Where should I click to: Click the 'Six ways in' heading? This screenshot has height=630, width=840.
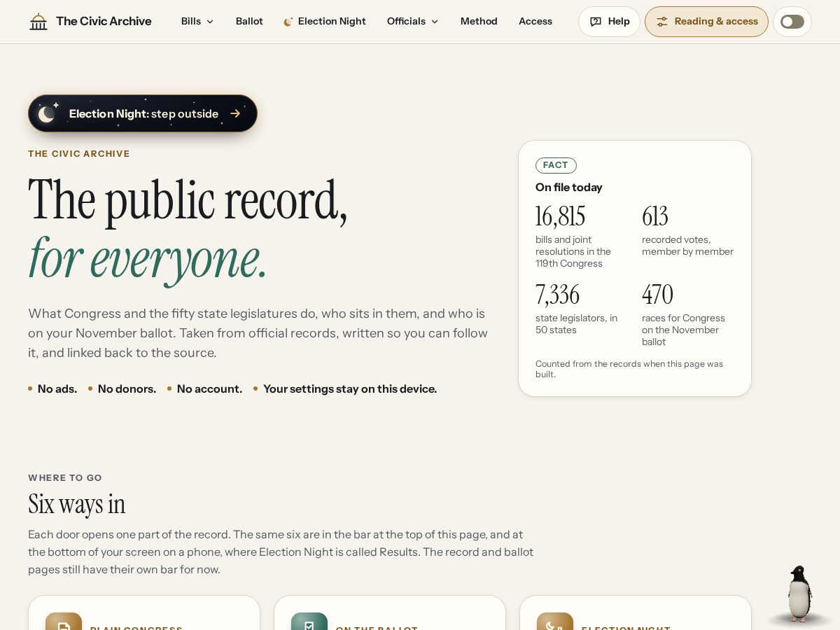coord(76,504)
